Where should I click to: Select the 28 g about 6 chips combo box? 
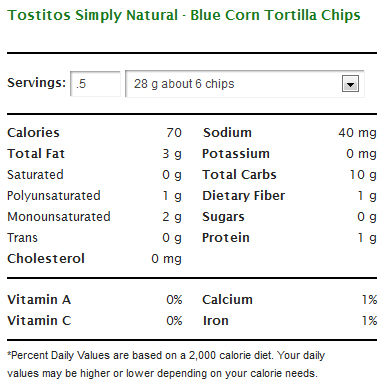coord(245,84)
